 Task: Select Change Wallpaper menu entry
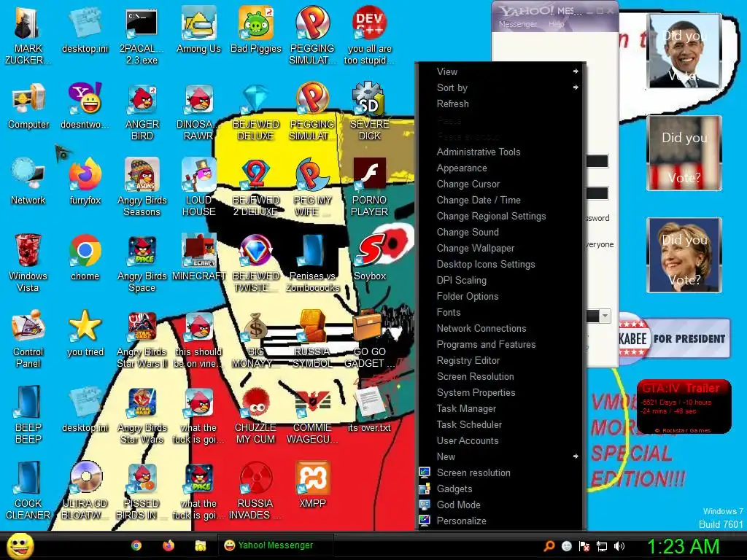click(x=500, y=248)
